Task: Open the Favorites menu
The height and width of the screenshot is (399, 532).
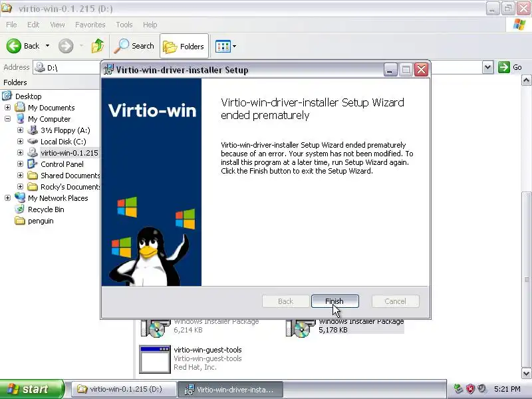Action: [x=90, y=25]
